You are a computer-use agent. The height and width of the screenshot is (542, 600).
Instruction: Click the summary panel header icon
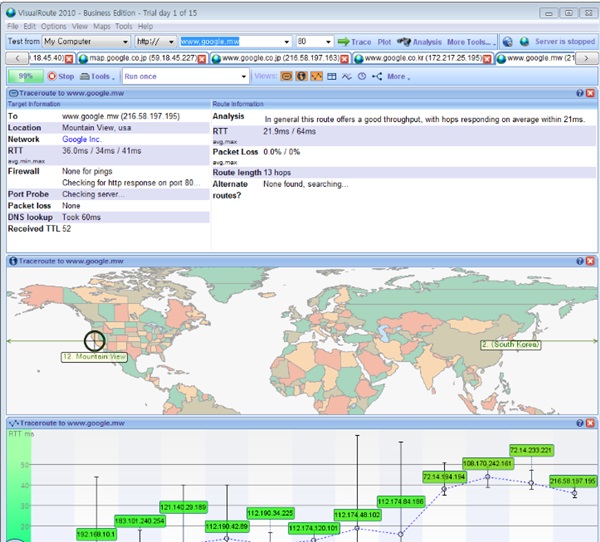[13, 93]
